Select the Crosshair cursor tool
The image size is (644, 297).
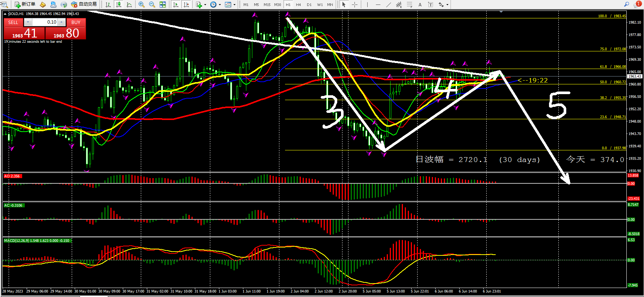pos(354,4)
